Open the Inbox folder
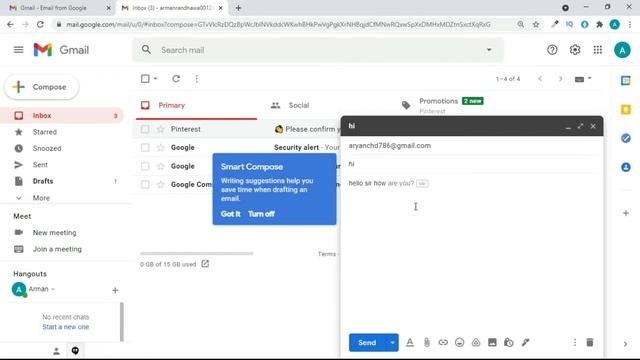This screenshot has width=640, height=360. (x=61, y=116)
